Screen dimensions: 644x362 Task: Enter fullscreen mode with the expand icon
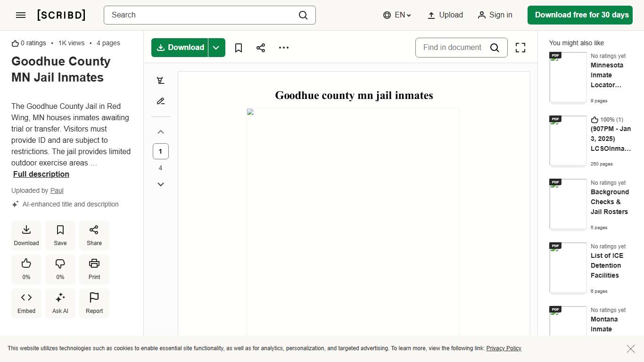520,48
